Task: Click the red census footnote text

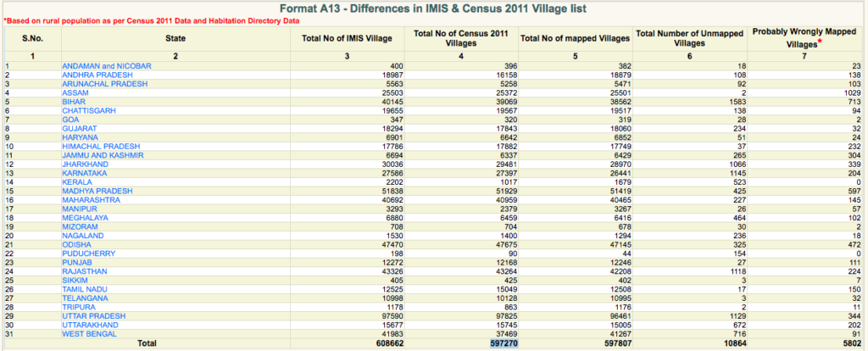Action: coord(153,21)
